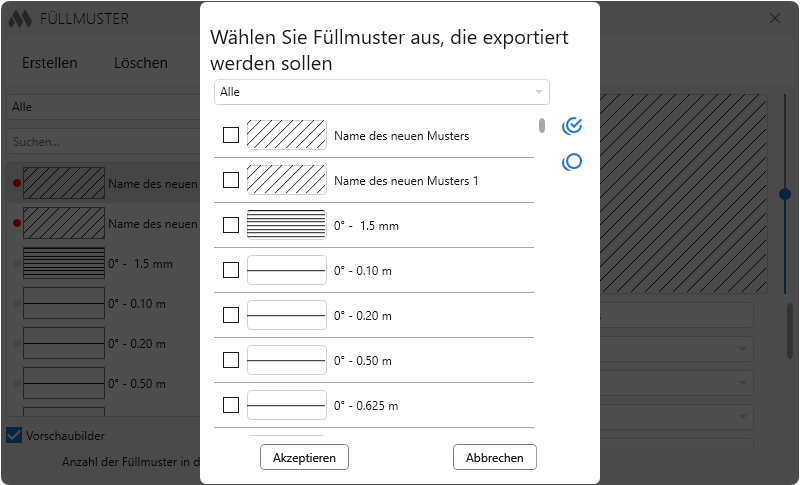The image size is (800, 485).
Task: Expand the right-side dropdown in background panel
Action: (743, 349)
